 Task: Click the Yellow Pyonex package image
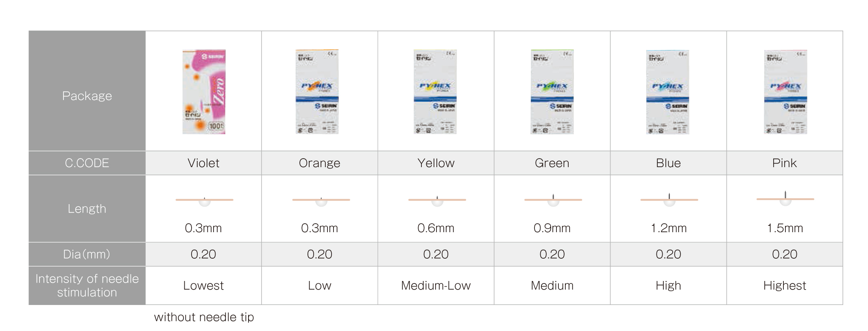(435, 92)
